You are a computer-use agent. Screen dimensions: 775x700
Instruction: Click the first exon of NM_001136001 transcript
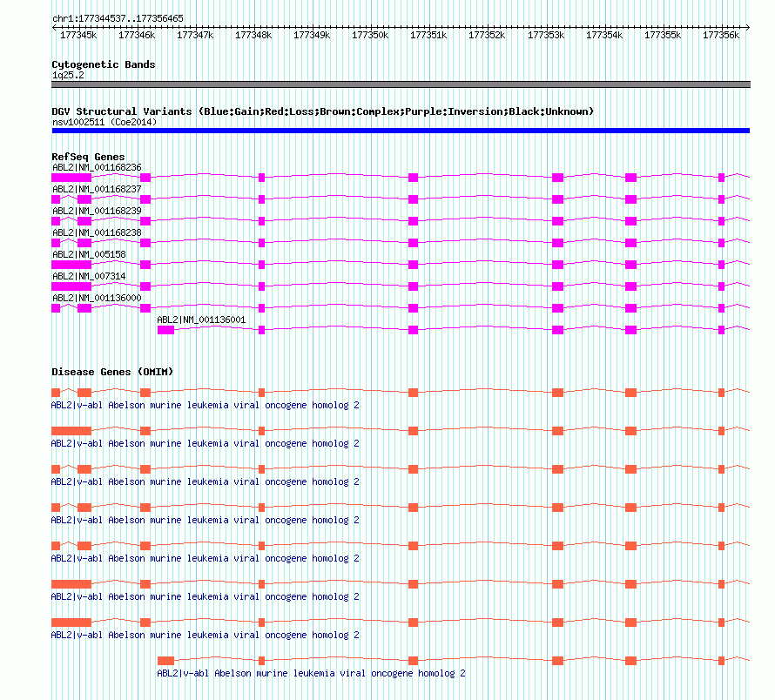pos(165,330)
